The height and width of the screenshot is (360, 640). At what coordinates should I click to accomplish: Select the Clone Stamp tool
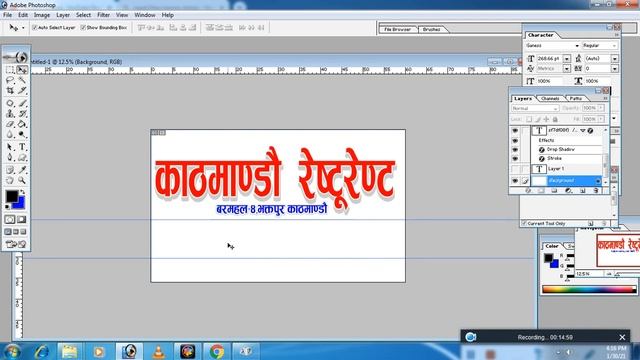[x=10, y=113]
